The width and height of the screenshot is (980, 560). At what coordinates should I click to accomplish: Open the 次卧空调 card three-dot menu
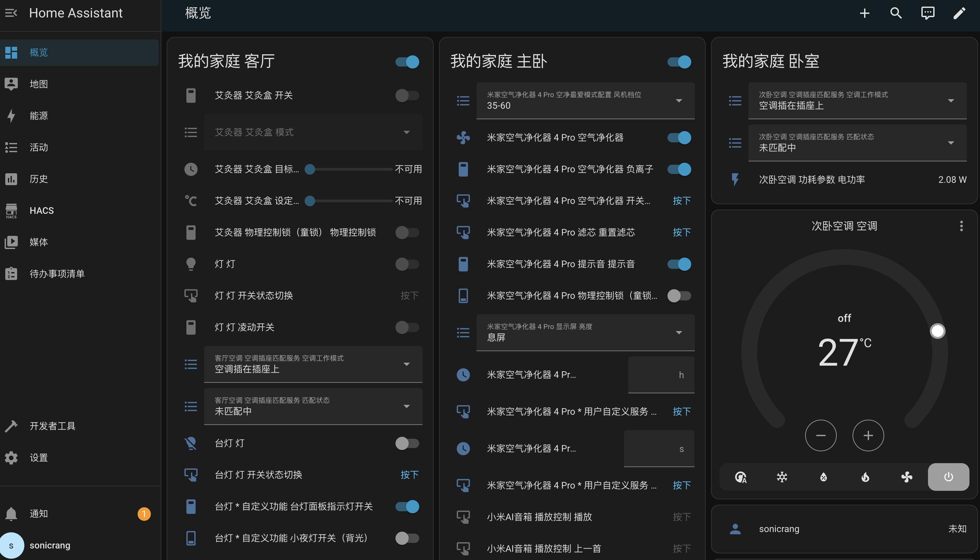click(x=961, y=226)
